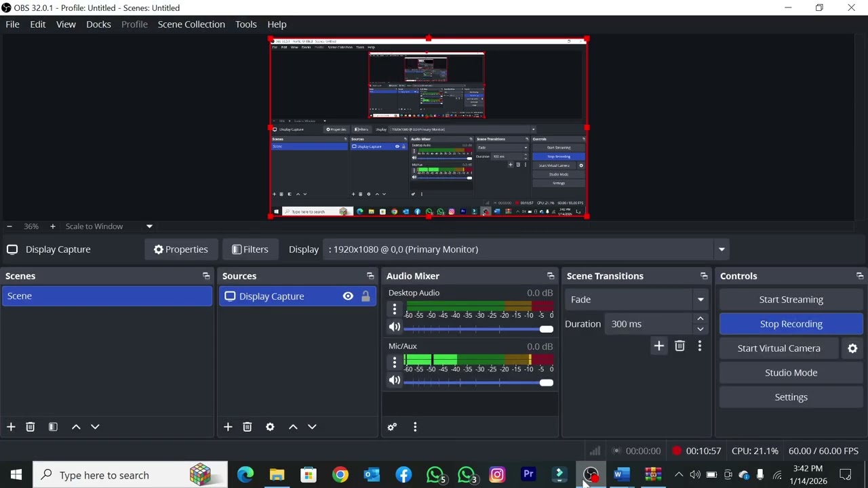
Task: Zoom in preview with plus icon
Action: (52, 226)
